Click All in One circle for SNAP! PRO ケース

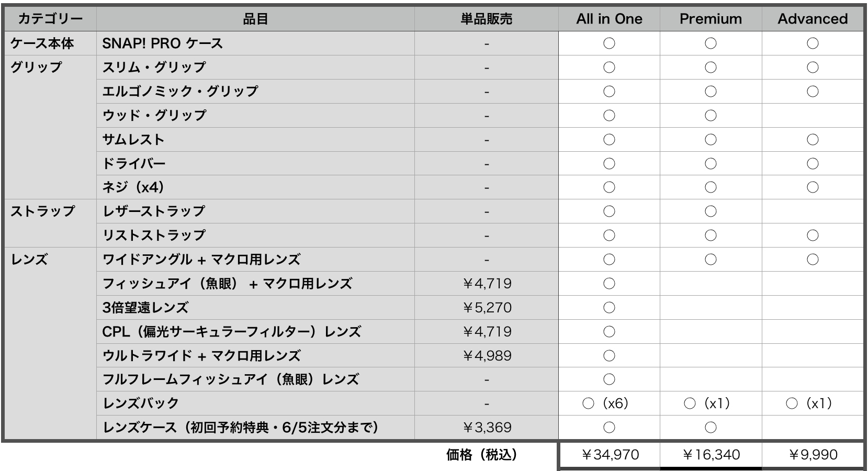pos(609,43)
